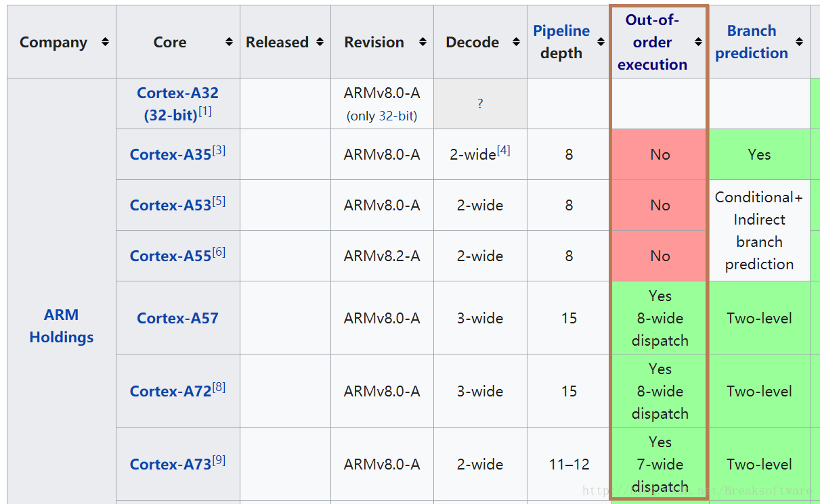Sort by Branch prediction sort arrows

800,42
